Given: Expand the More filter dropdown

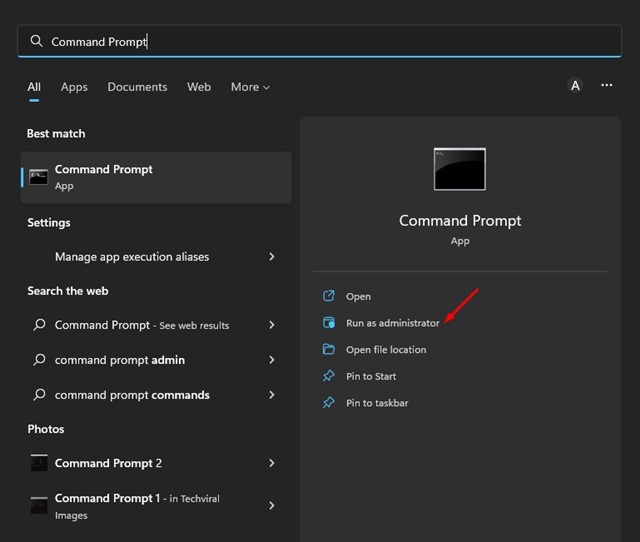Looking at the screenshot, I should coord(250,87).
